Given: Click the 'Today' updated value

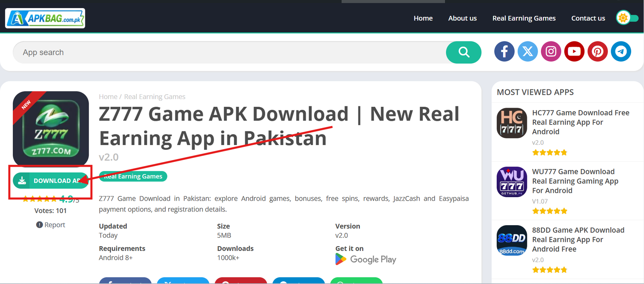Looking at the screenshot, I should 108,235.
